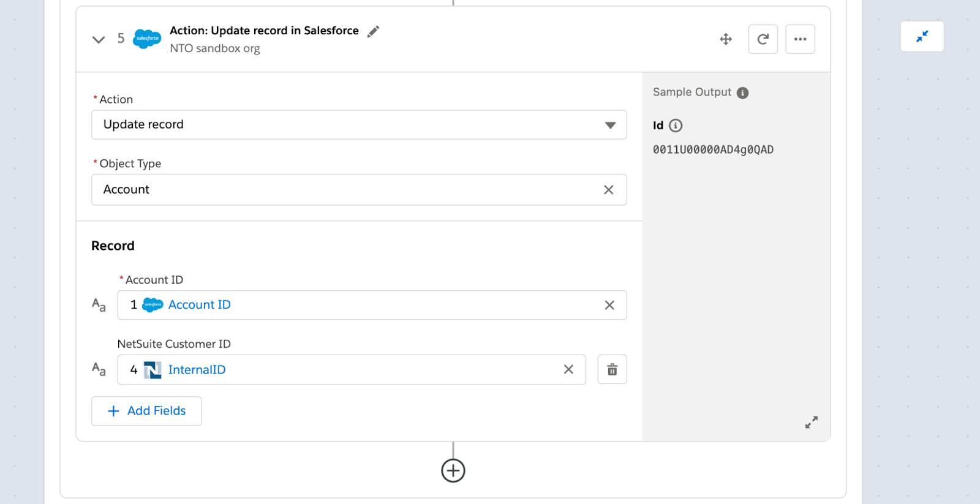Collapse step 5 with the chevron

(x=99, y=39)
